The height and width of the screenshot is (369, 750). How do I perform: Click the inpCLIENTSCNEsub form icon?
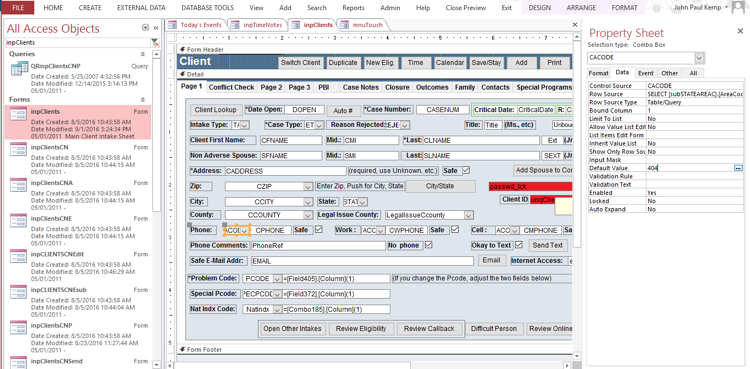pos(19,292)
